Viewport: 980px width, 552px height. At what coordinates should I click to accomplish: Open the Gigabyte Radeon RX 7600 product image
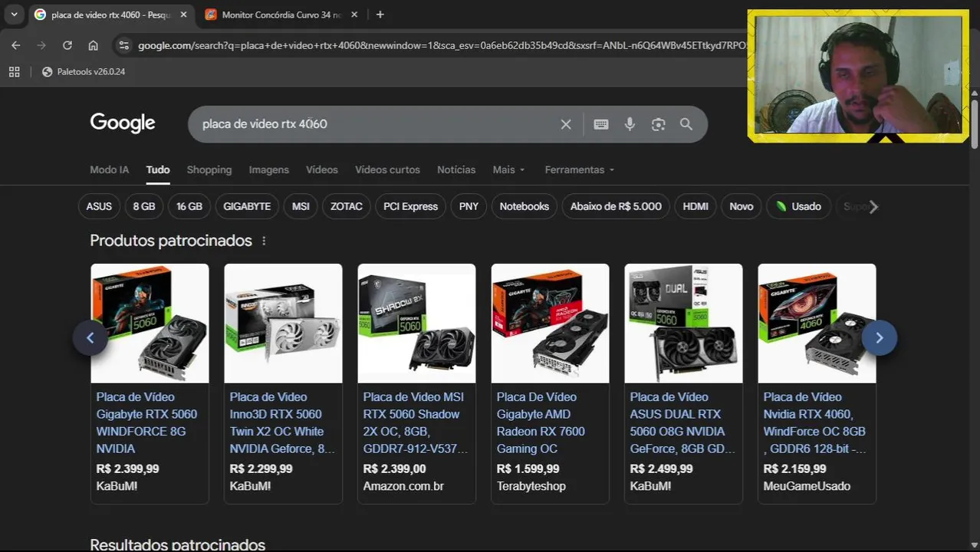(550, 324)
